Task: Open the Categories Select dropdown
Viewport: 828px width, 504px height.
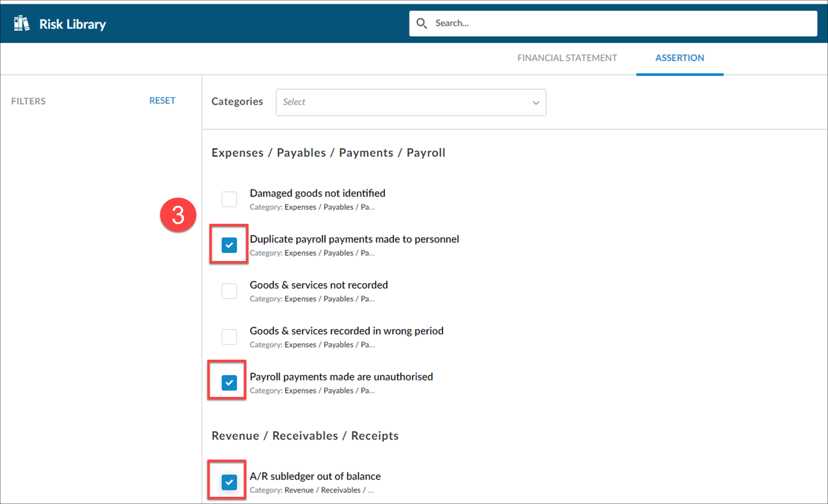Action: click(x=403, y=102)
